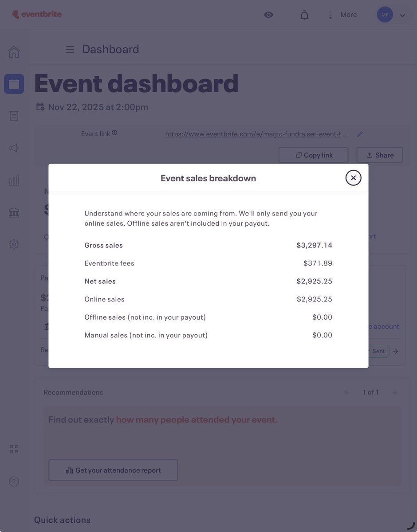Expand the More menu in header

click(342, 15)
